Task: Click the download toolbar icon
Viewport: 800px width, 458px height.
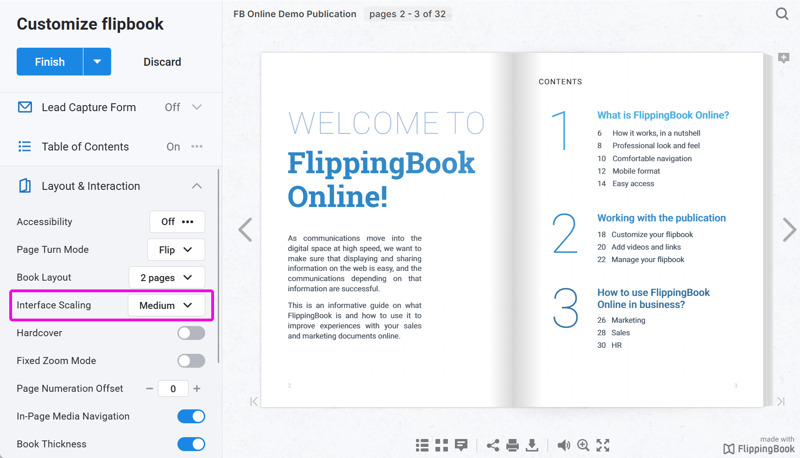Action: click(x=532, y=445)
